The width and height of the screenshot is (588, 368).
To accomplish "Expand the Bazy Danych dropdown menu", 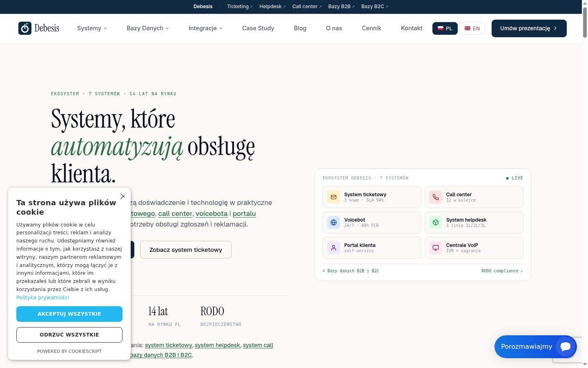I will 148,28.
